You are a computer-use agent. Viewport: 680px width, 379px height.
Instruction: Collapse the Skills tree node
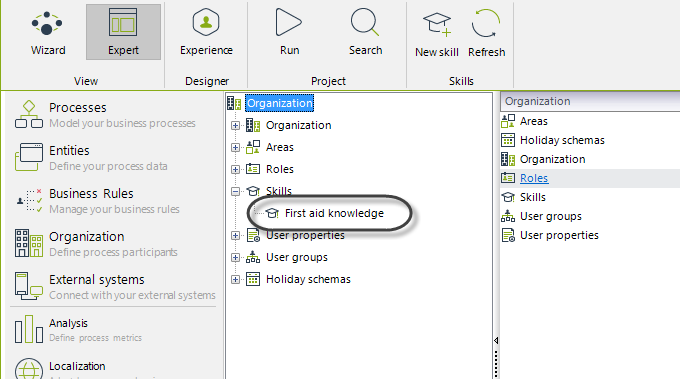coord(235,191)
